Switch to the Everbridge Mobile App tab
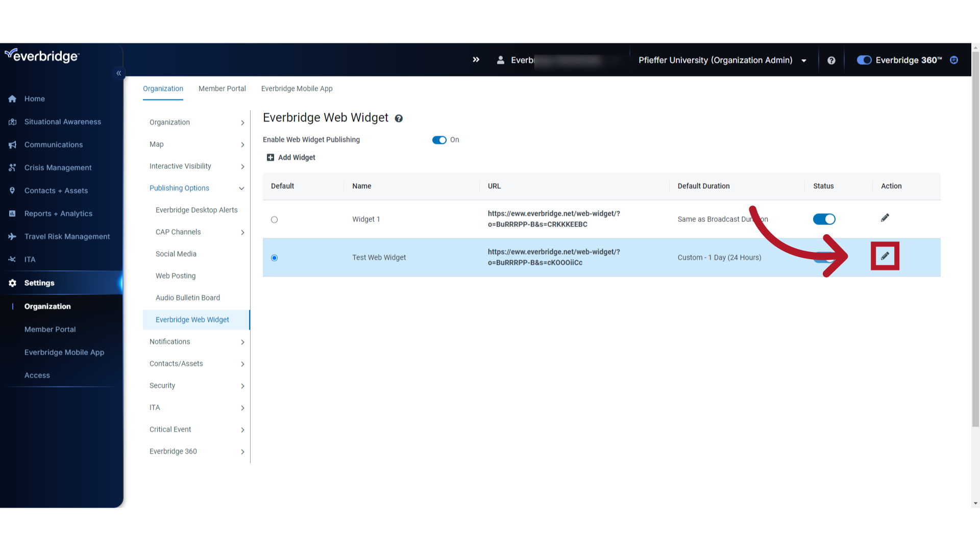Image resolution: width=980 pixels, height=551 pixels. [297, 88]
